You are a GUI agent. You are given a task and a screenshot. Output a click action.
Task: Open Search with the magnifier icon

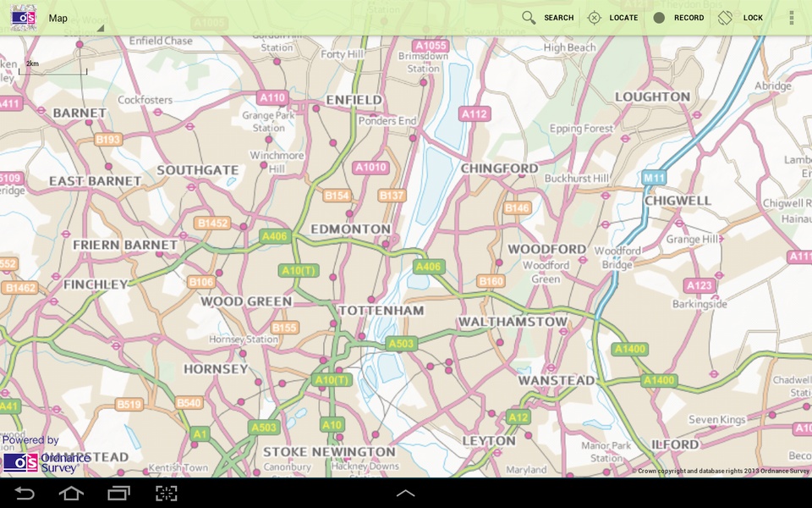click(529, 18)
